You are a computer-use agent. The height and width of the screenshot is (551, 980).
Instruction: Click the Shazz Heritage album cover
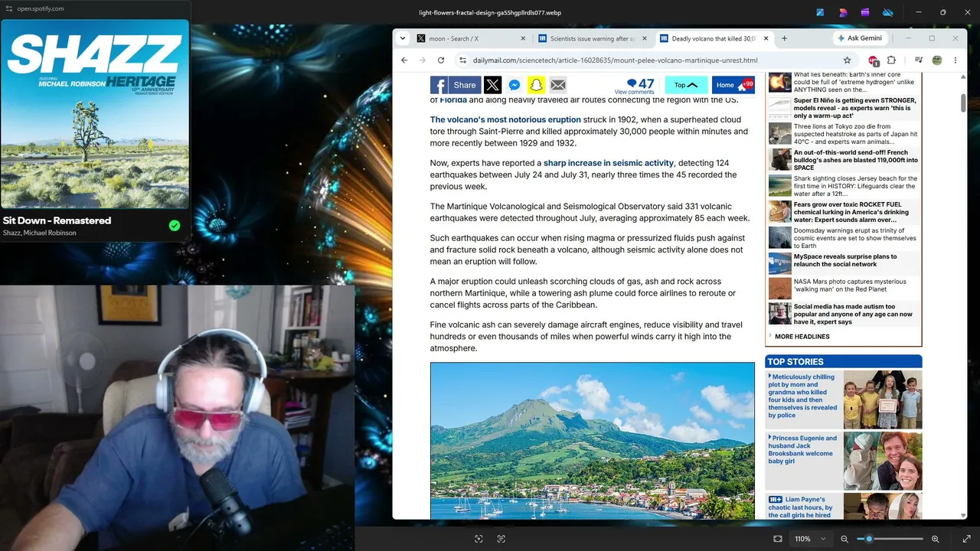[x=95, y=115]
